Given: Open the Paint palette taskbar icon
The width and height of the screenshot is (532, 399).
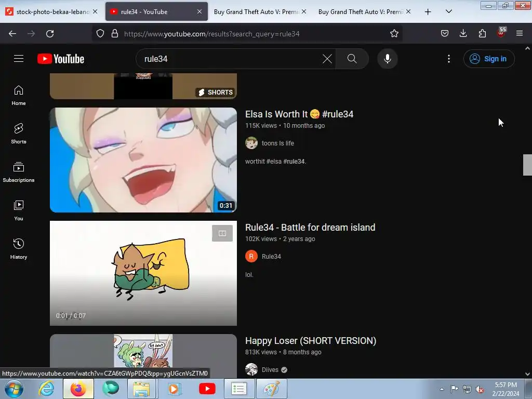Looking at the screenshot, I should point(271,389).
